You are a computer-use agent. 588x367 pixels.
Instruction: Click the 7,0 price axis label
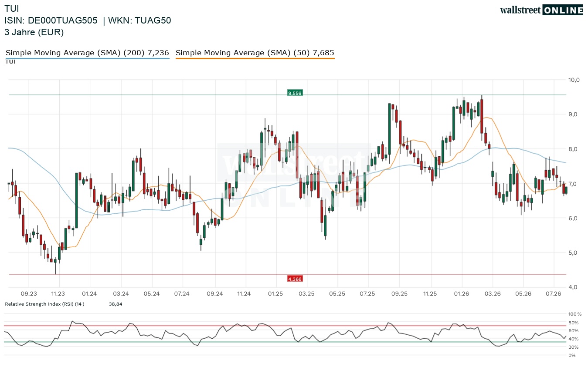574,183
